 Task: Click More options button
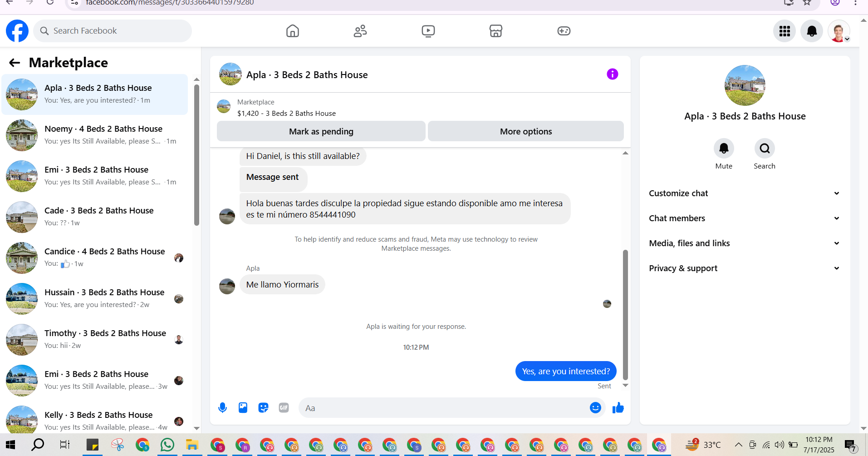tap(526, 131)
